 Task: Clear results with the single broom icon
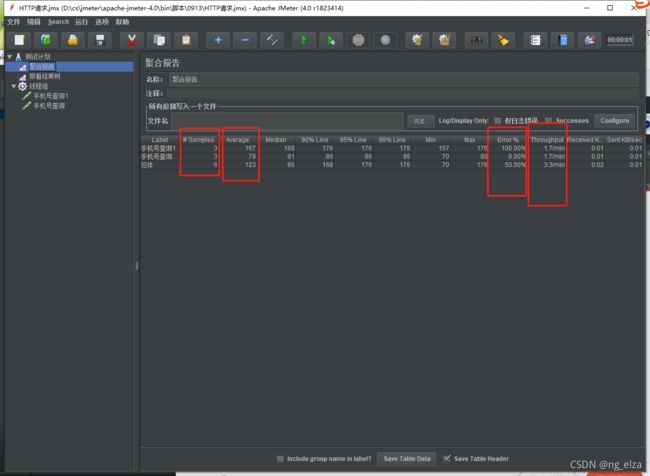point(417,40)
